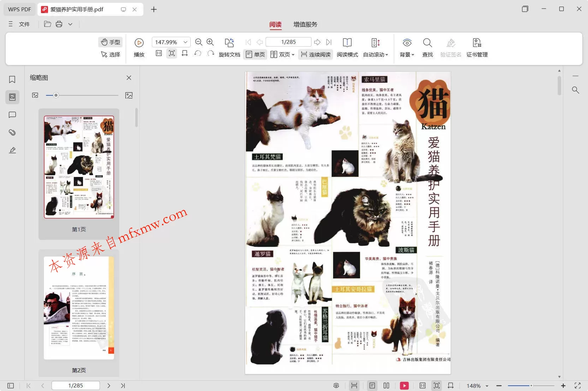Viewport: 588px width, 391px height.
Task: Toggle continuous reading (连续阅读)
Action: coord(316,54)
